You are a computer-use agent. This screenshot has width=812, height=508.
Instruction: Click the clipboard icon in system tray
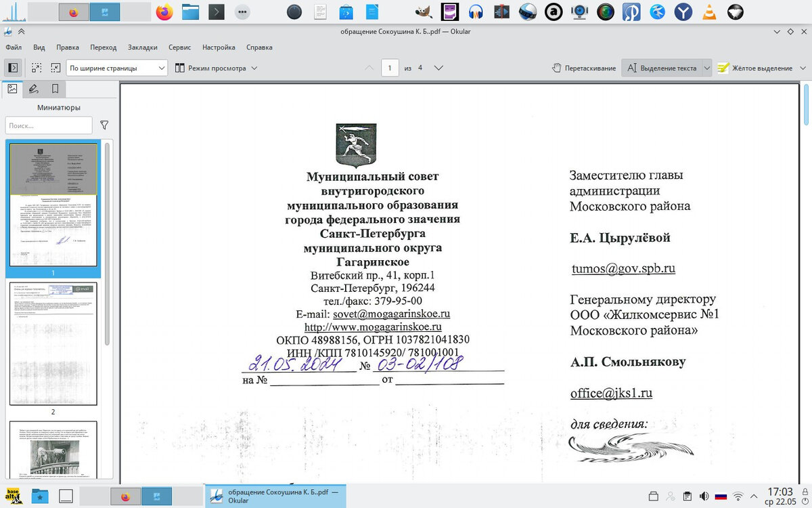(687, 496)
